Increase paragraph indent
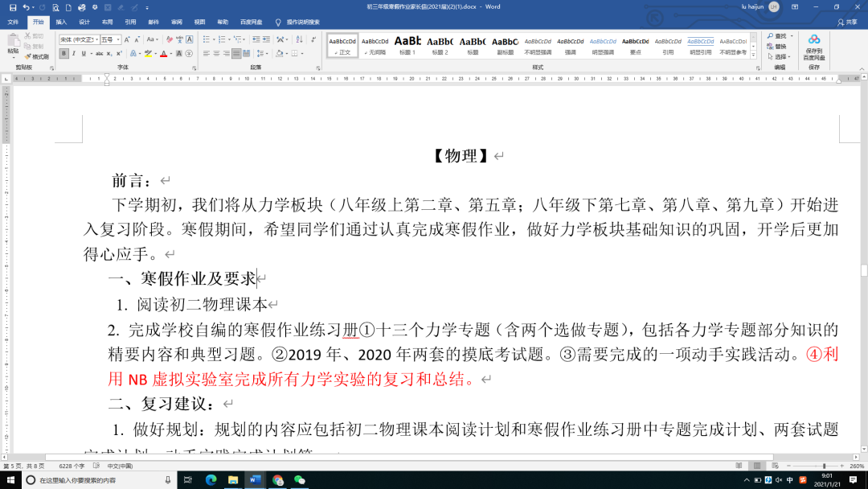868x489 pixels. [266, 39]
